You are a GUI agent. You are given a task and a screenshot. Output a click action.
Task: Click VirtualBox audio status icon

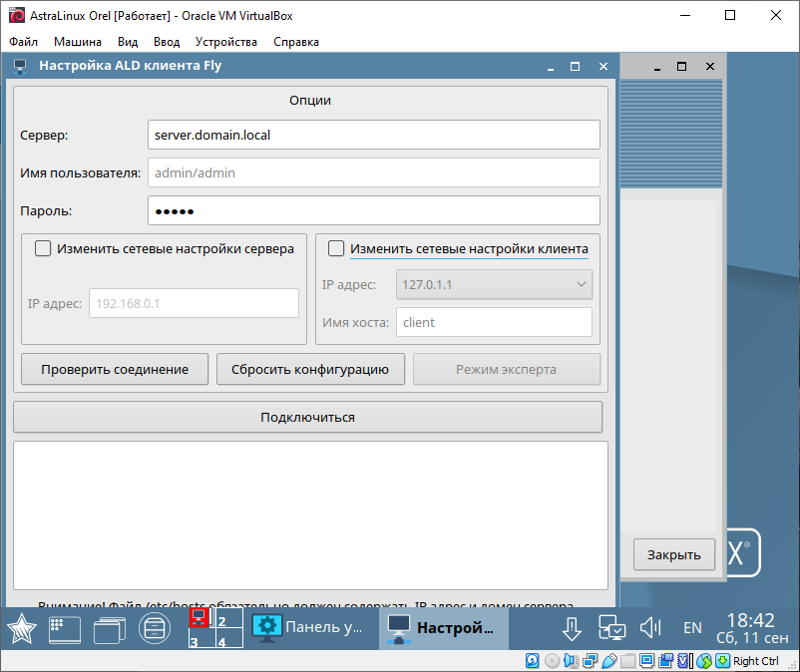pyautogui.click(x=571, y=661)
